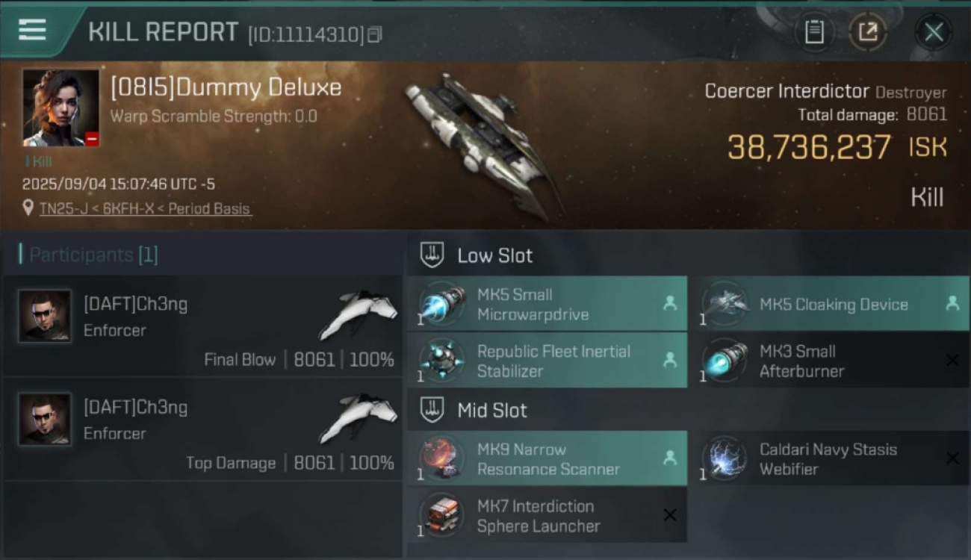Select MK5 Small Microwarpdrive module
Image resolution: width=971 pixels, height=560 pixels.
click(x=547, y=304)
